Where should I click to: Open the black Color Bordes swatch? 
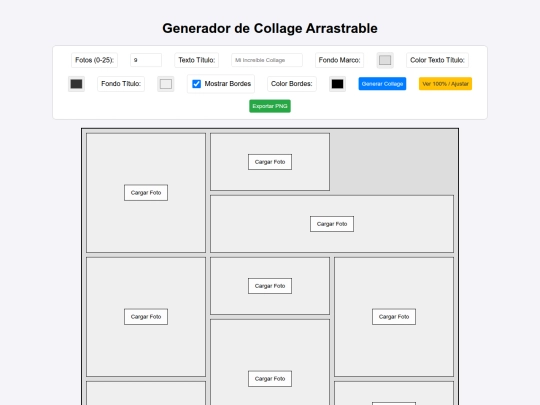pyautogui.click(x=337, y=84)
